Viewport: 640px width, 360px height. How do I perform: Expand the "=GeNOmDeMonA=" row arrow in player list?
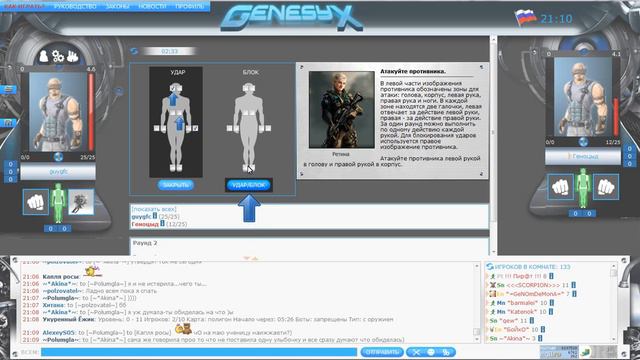[x=486, y=294]
